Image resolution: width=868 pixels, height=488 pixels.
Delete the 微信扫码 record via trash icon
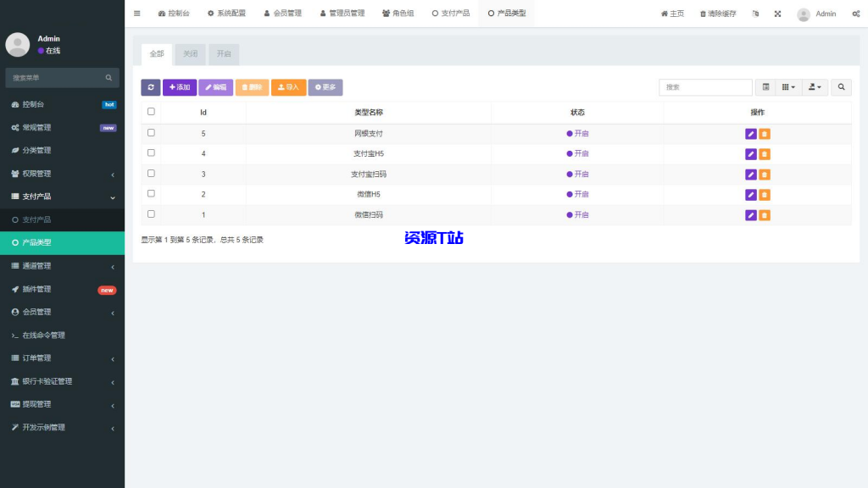coord(764,214)
